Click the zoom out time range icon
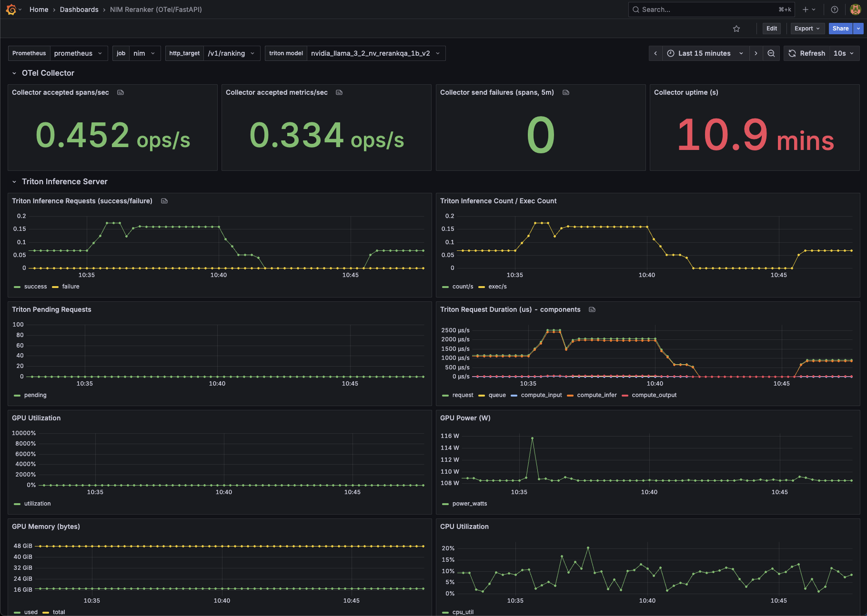This screenshot has height=616, width=867. pos(771,53)
